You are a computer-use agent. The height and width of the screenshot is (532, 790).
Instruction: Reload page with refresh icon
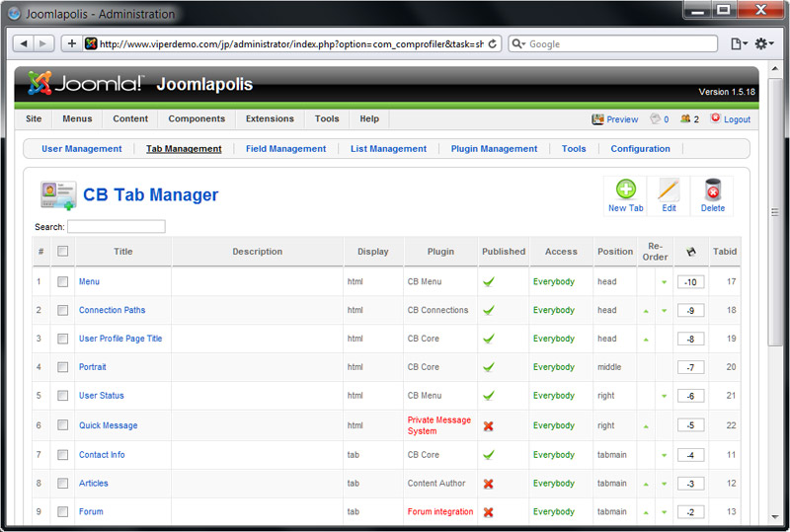[492, 43]
